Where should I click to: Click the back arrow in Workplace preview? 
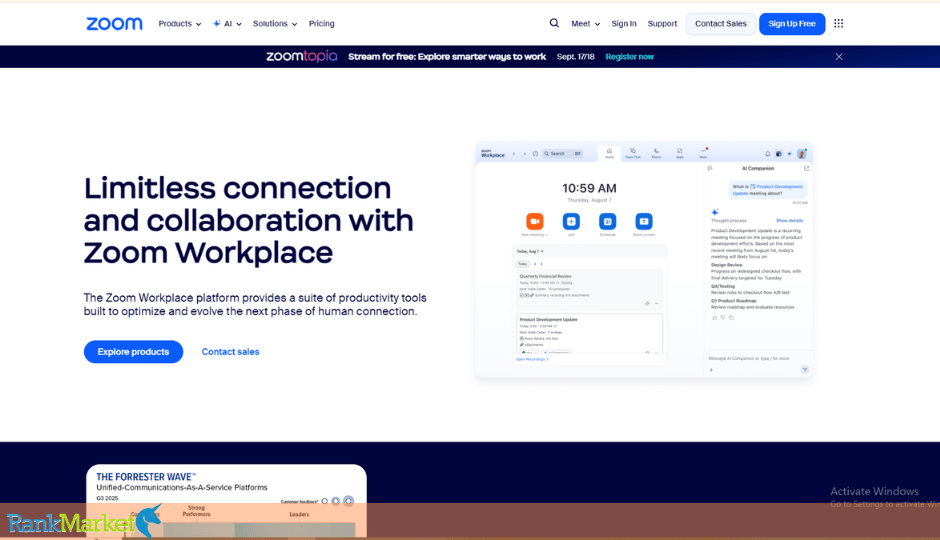point(514,154)
